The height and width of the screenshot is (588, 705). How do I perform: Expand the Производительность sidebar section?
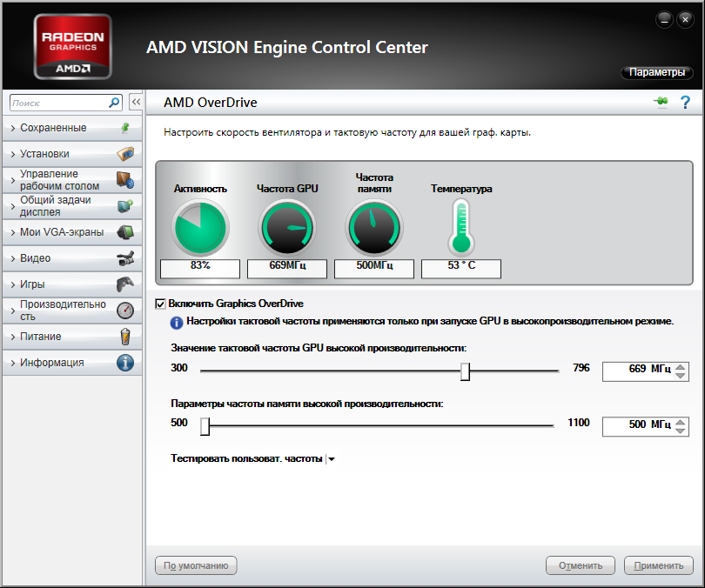pos(12,311)
